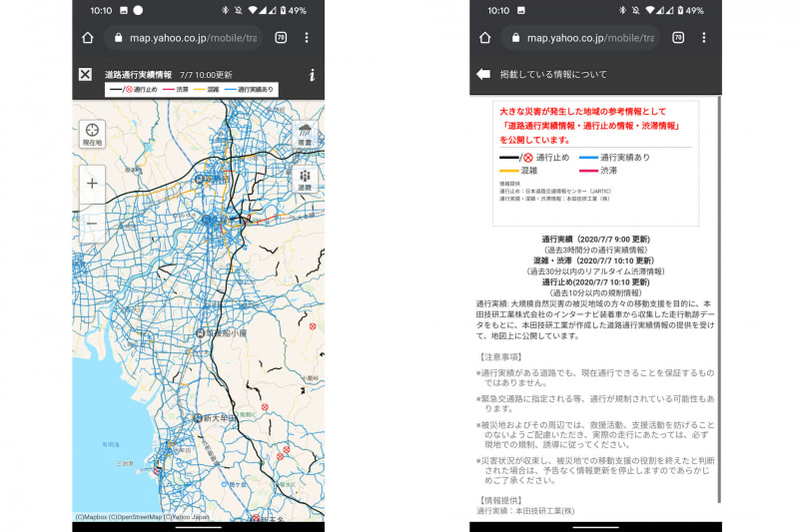Tap the 現在地 current location button
Screen dimensions: 799x532
(x=92, y=135)
